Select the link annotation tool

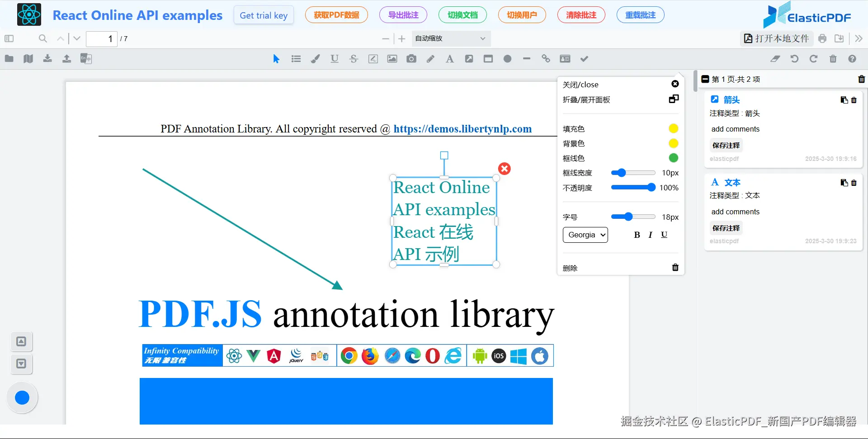point(546,59)
